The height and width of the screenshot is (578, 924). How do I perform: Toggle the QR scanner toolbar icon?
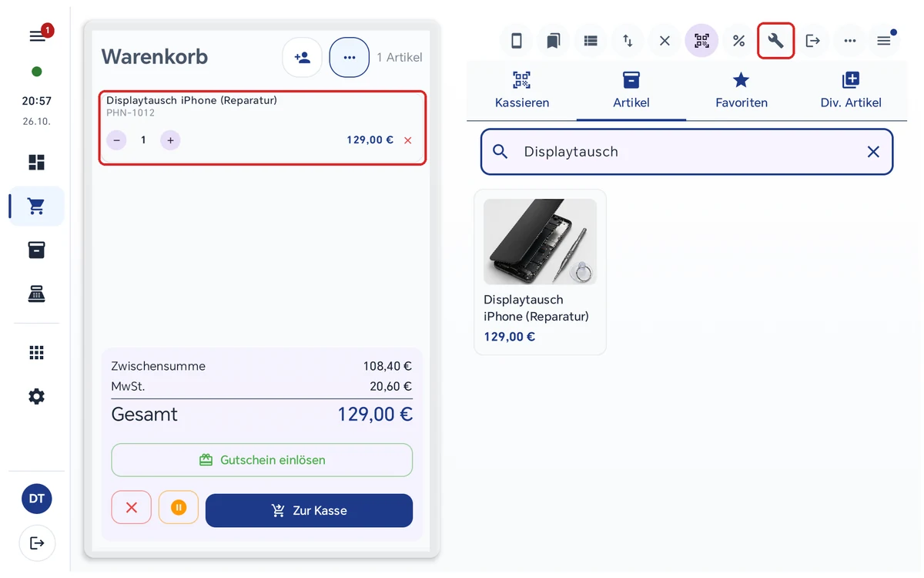[701, 41]
